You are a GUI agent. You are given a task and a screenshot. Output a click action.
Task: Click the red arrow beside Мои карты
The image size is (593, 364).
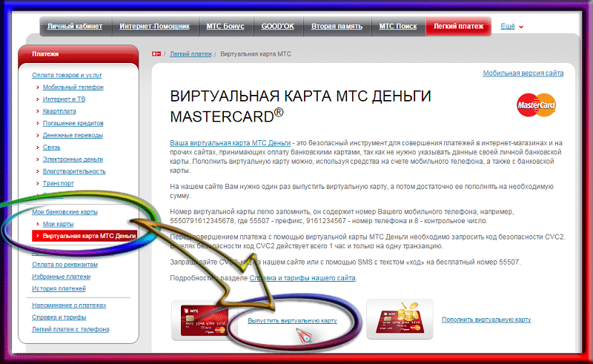point(38,225)
